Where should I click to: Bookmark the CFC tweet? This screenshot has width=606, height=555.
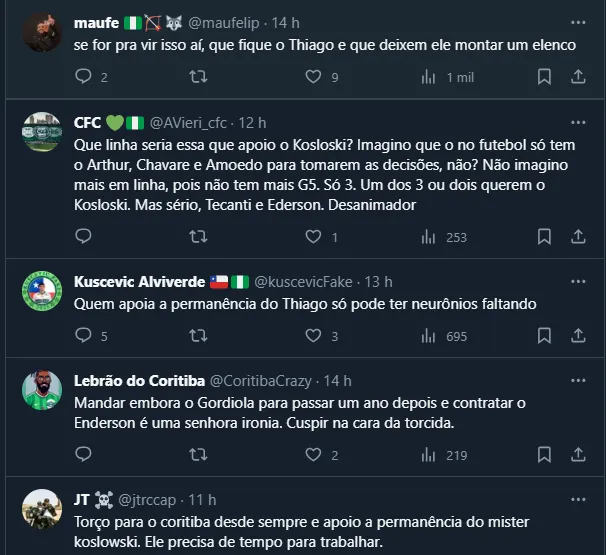544,237
